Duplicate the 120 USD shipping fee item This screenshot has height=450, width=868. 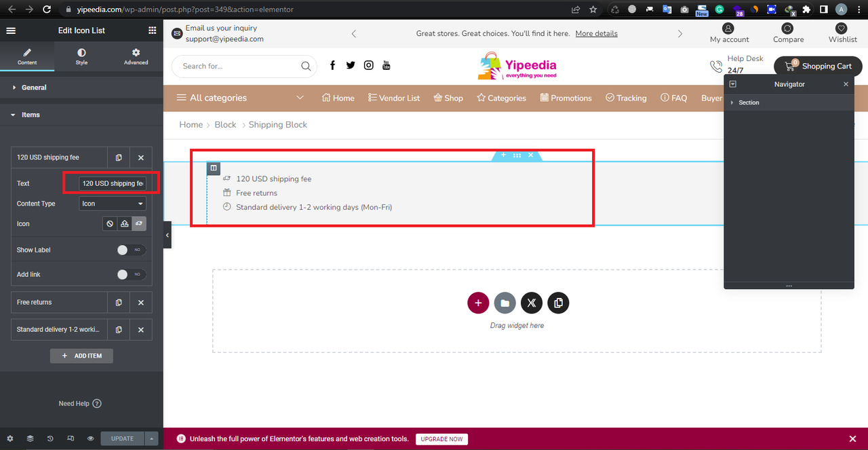(x=119, y=157)
